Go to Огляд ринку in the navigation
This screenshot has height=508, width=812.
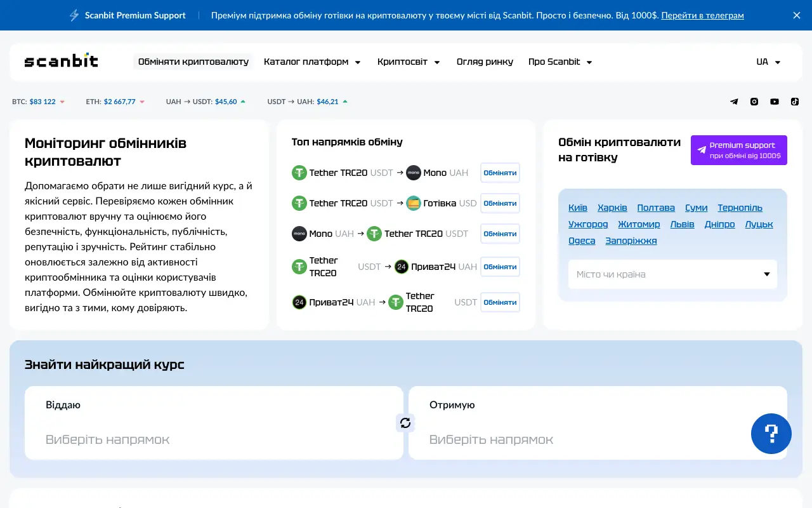[x=485, y=62]
